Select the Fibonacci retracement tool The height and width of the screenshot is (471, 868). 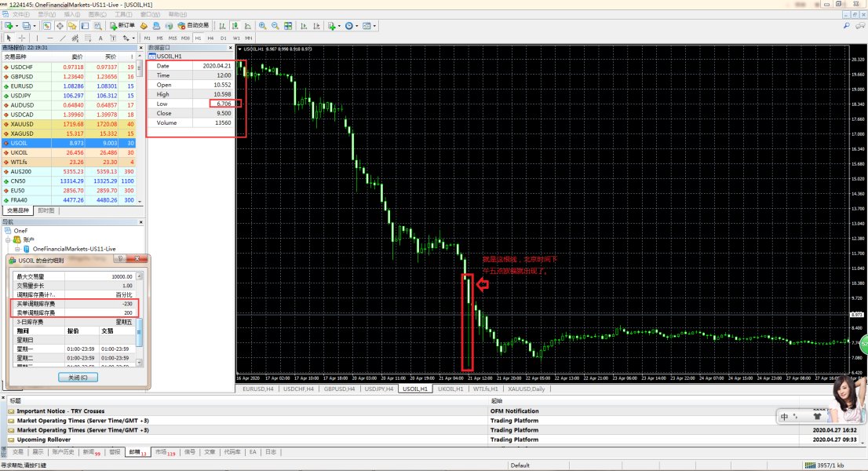point(87,38)
